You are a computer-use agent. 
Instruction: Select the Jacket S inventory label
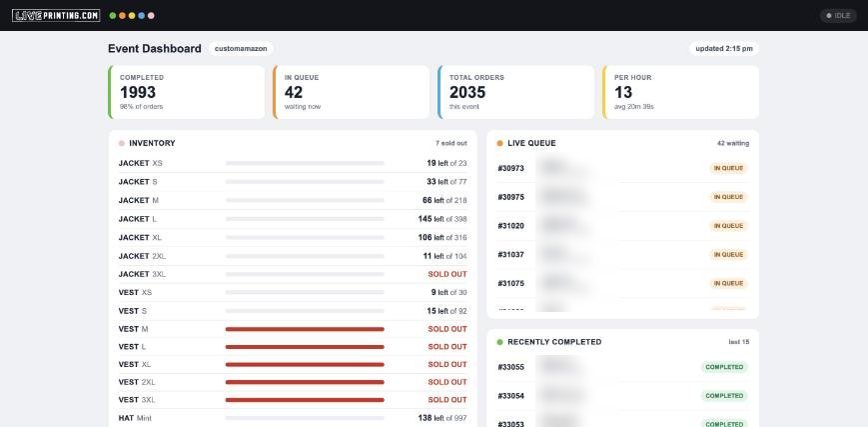[x=138, y=182]
